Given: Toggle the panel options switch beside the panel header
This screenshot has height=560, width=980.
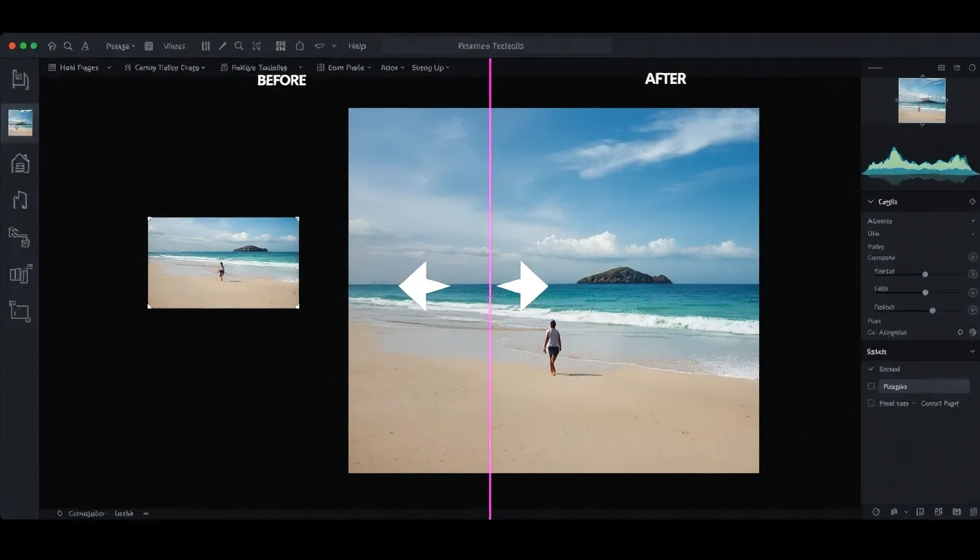Looking at the screenshot, I should (x=971, y=201).
